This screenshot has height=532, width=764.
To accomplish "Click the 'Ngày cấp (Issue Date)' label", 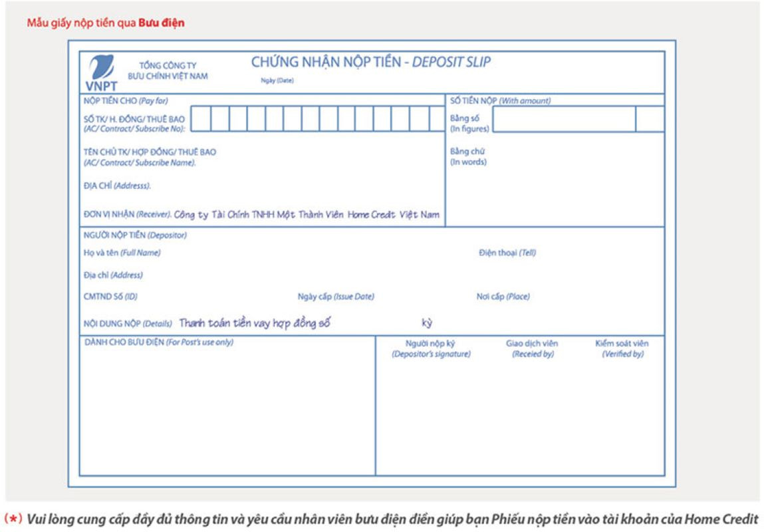I will pos(336,296).
